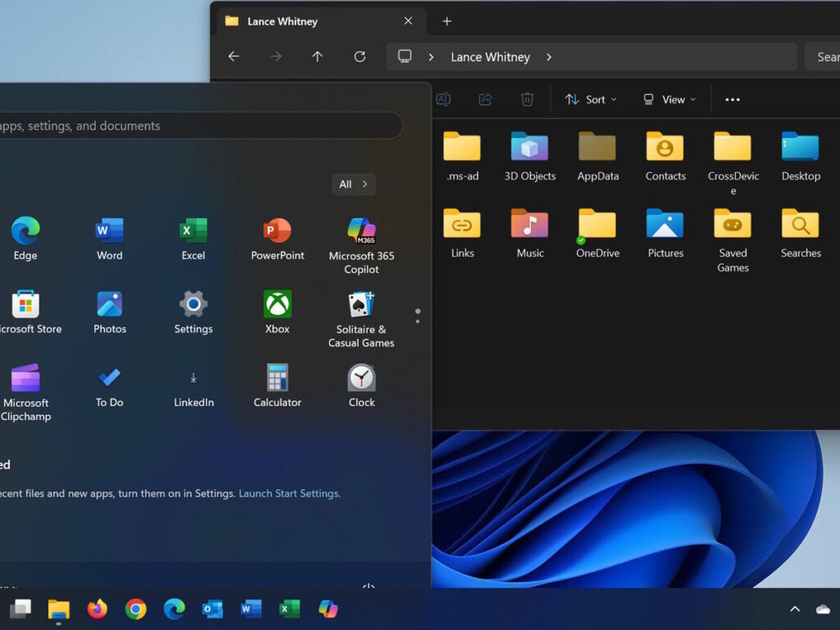This screenshot has width=840, height=630.
Task: Click the Delete trash icon
Action: 527,99
